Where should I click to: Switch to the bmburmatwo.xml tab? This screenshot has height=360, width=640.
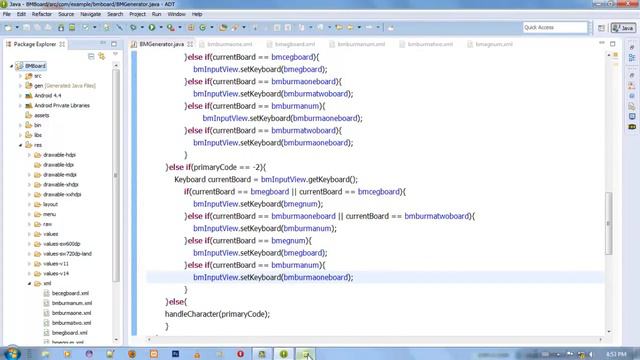[430, 44]
